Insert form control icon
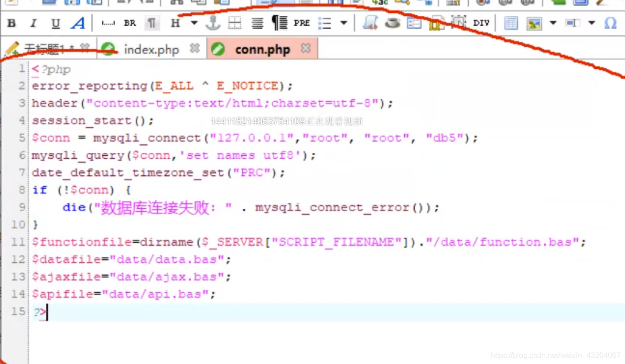Screen dimensions: 625x364 [572, 23]
